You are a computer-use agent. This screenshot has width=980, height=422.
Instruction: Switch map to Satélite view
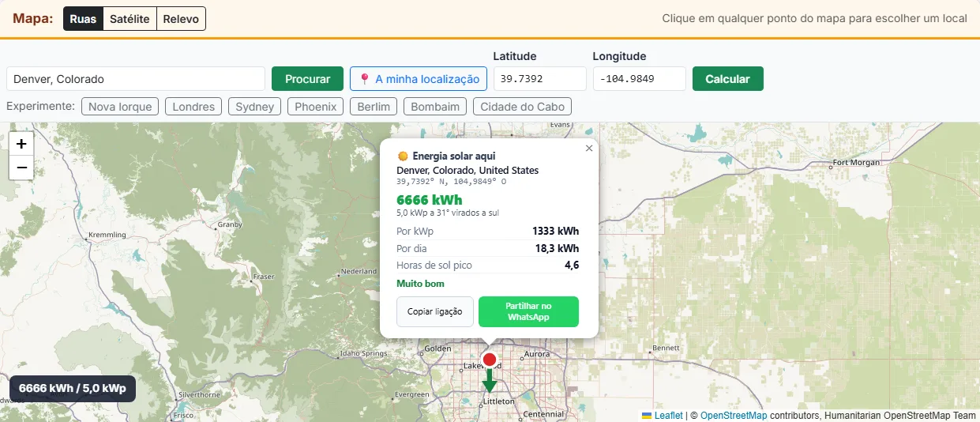click(130, 19)
